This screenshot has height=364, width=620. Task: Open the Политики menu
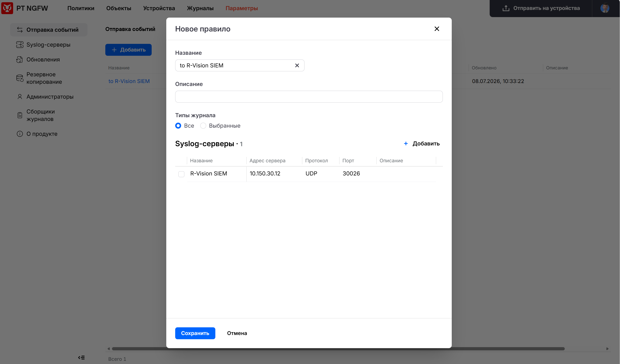click(x=81, y=8)
